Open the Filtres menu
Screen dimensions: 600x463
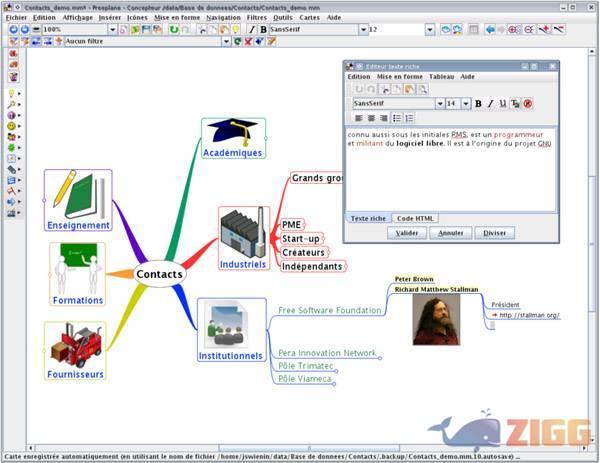click(x=257, y=18)
